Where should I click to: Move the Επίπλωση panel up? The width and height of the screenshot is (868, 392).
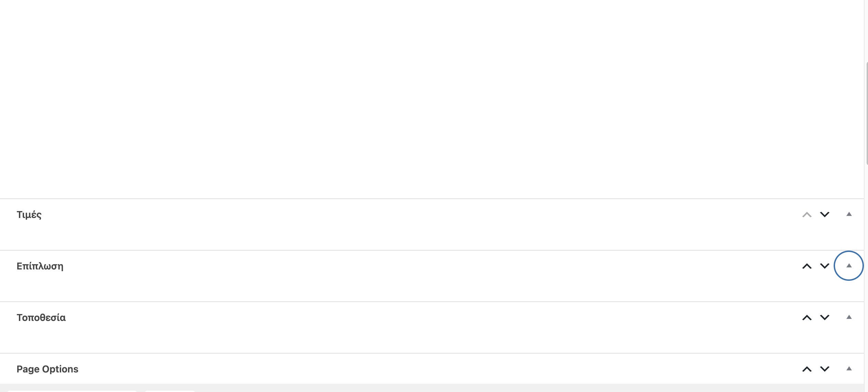807,266
